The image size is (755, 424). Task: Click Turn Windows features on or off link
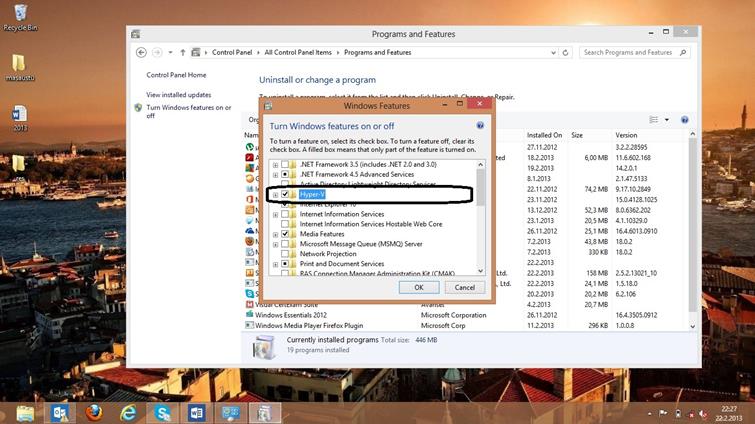click(189, 111)
